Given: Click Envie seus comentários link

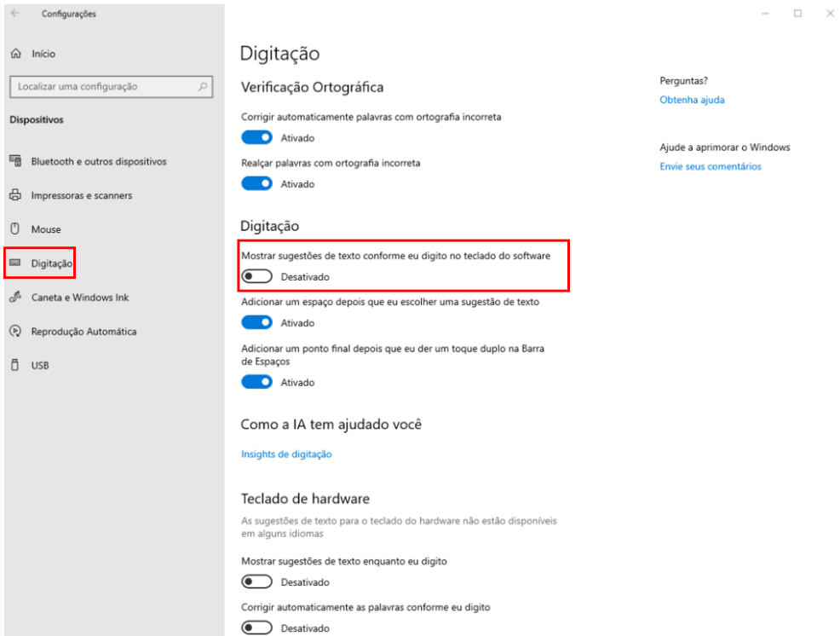Looking at the screenshot, I should pos(711,166).
